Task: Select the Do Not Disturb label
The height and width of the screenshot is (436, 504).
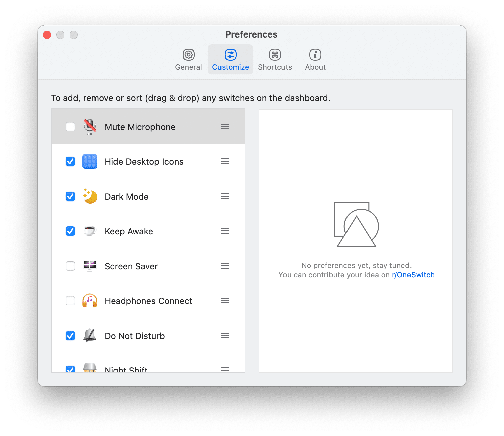Action: coord(135,336)
